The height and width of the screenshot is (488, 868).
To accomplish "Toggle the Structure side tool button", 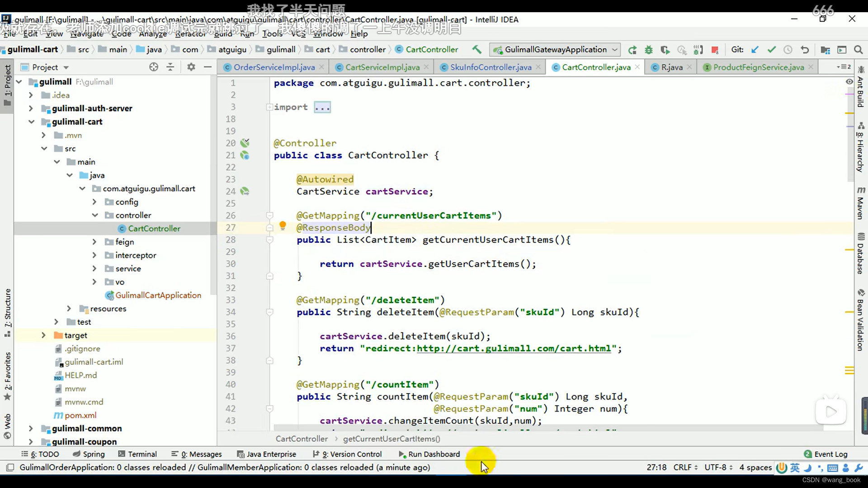I will (7, 313).
